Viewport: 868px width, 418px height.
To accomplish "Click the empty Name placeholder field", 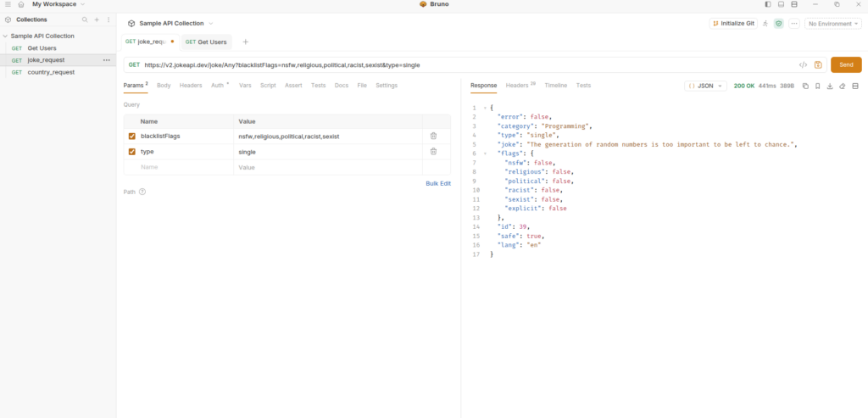I will click(185, 167).
